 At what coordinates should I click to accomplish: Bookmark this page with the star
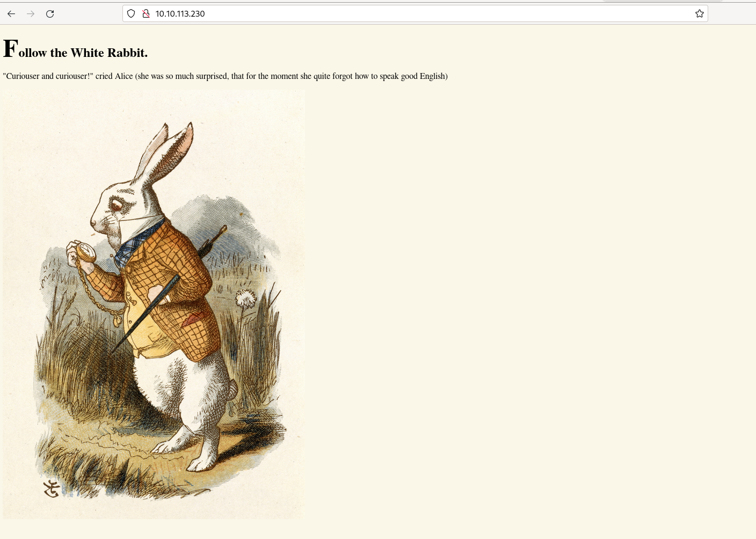(699, 13)
